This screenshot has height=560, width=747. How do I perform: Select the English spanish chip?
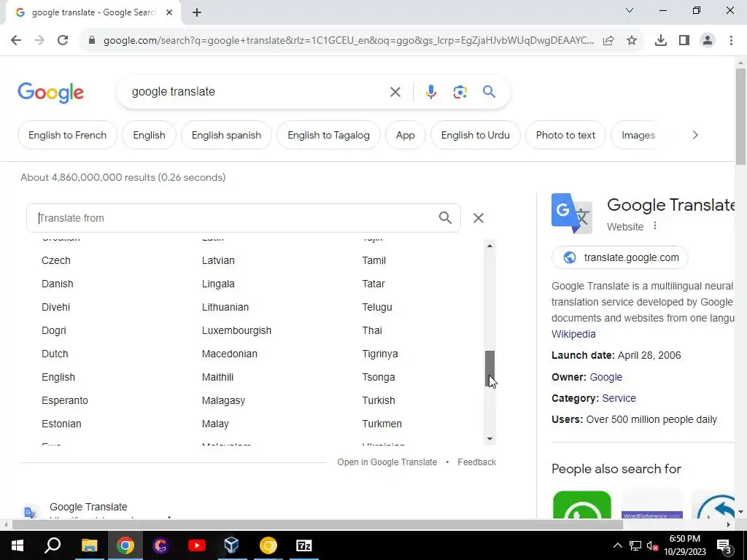pyautogui.click(x=226, y=135)
